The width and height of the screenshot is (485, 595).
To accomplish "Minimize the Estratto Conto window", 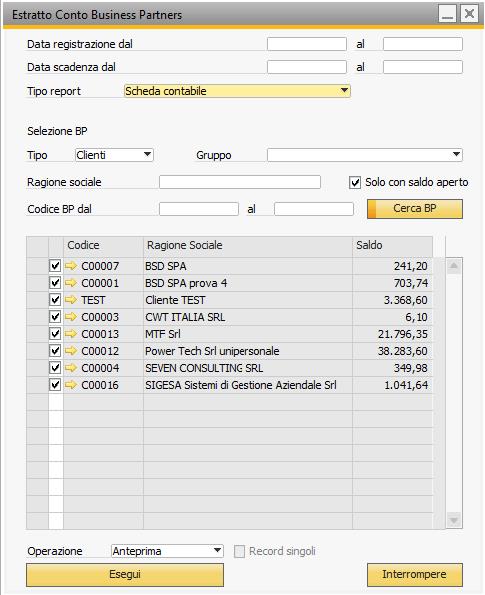I will tap(447, 14).
